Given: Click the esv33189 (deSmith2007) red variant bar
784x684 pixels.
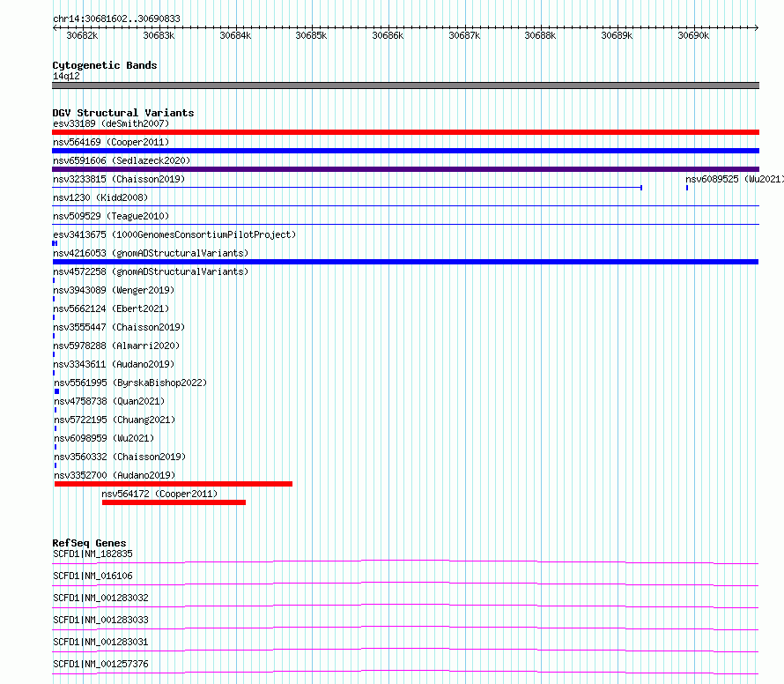Looking at the screenshot, I should 405,132.
